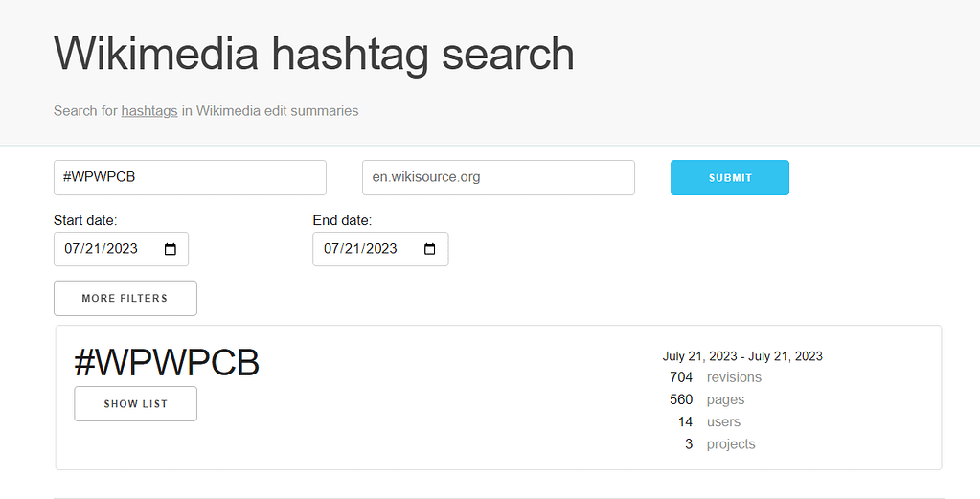
Task: Click the large #WPWPCB result heading
Action: pos(167,363)
